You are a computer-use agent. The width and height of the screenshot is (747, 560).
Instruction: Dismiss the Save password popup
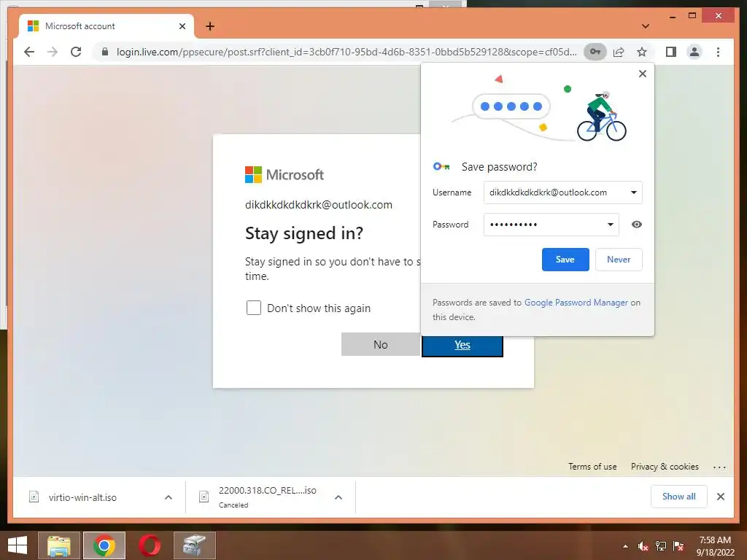click(643, 74)
